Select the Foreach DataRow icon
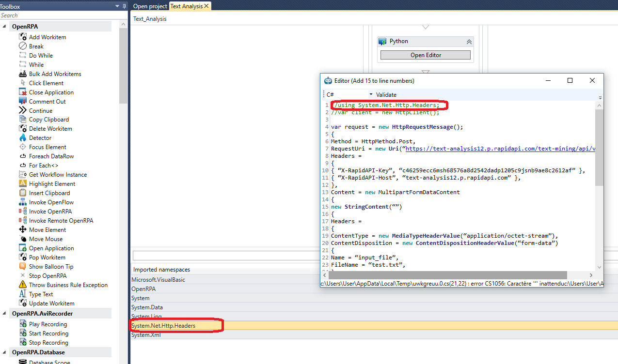This screenshot has width=618, height=364. (22, 156)
